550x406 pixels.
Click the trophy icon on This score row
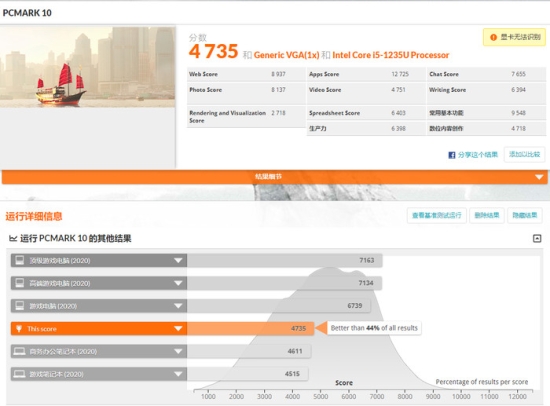(19, 328)
